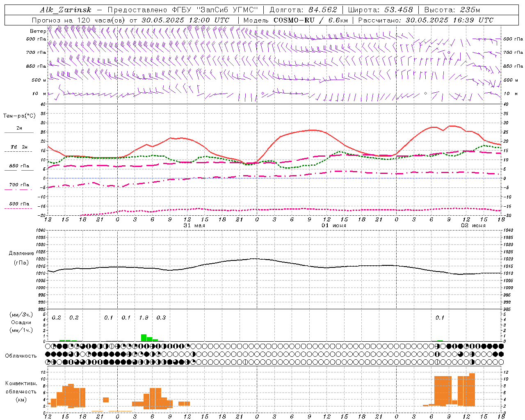Select the 'Предоставлено ФГБУ "ЗапСиб УГМС"' provider text

[183, 10]
